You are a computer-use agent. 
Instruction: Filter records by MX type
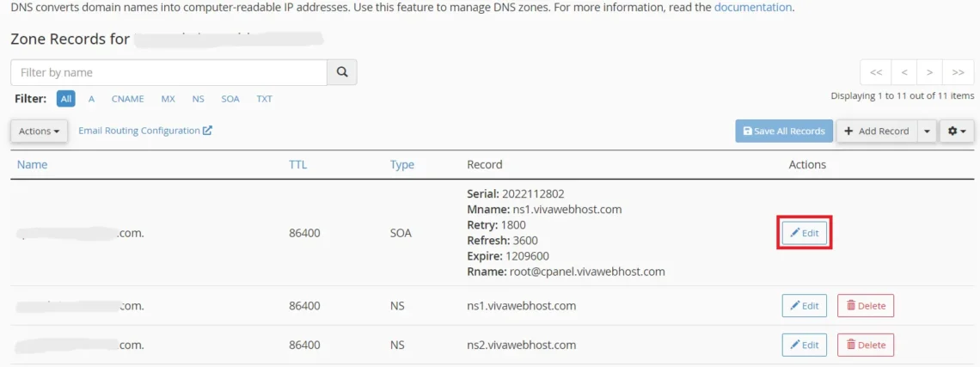click(168, 99)
